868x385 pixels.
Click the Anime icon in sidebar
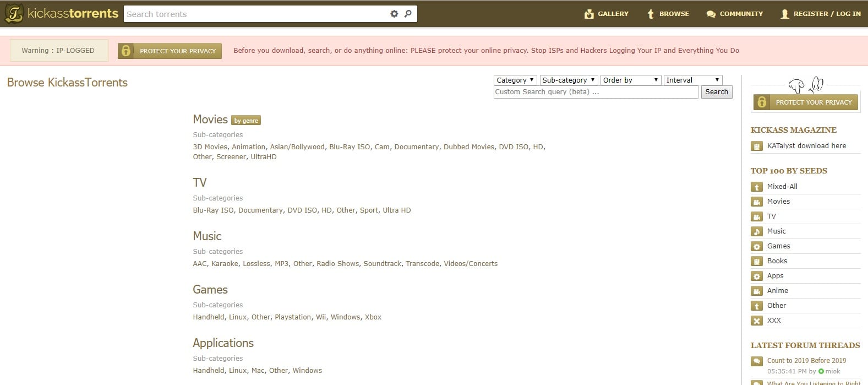pos(757,291)
